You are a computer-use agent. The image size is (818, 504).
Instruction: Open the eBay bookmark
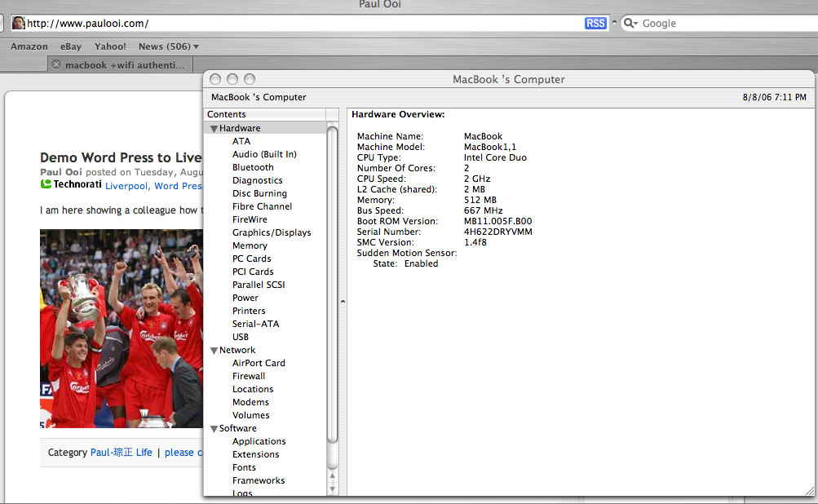71,46
